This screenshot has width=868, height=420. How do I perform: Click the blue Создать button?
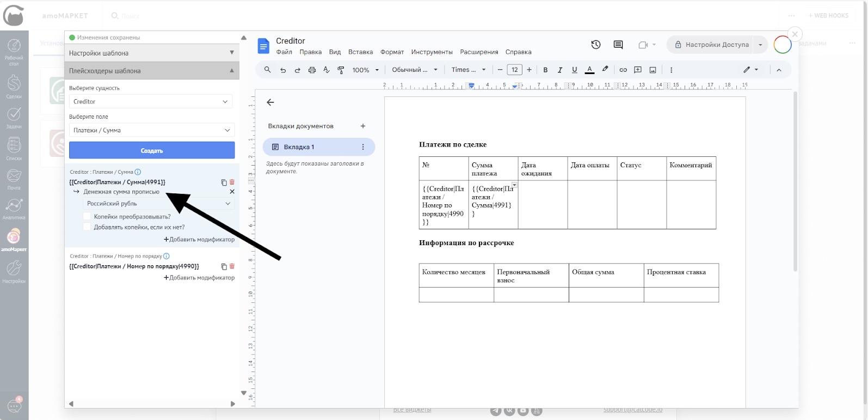tap(152, 150)
